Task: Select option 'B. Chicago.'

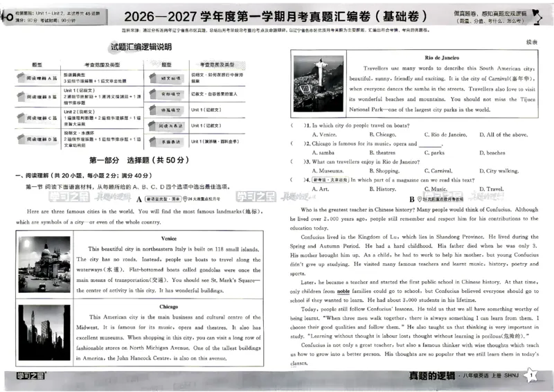Action: pos(383,134)
